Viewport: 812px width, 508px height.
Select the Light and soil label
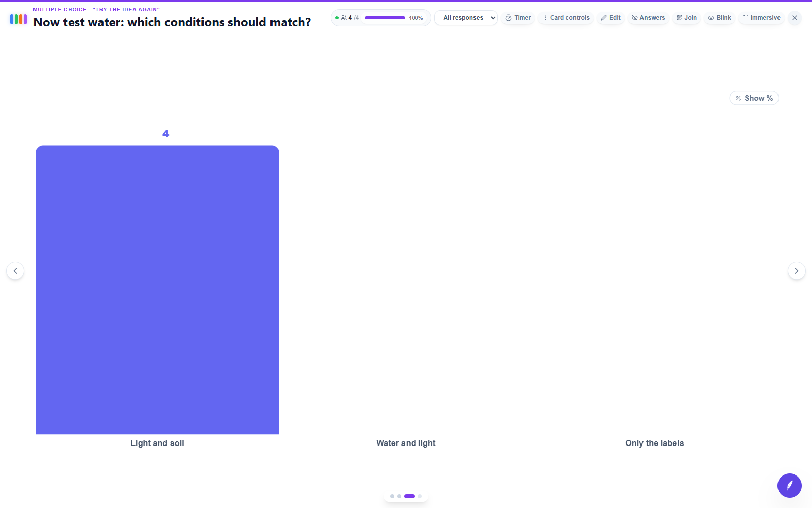click(157, 443)
